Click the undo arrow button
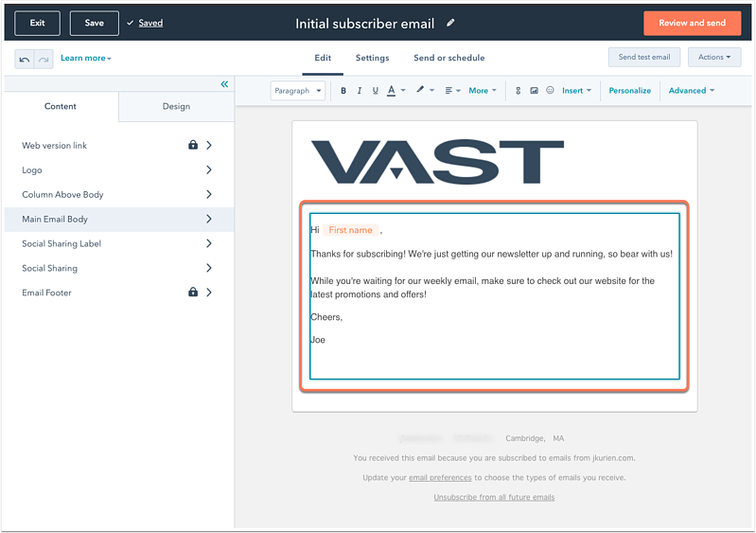This screenshot has width=756, height=533. click(x=24, y=59)
